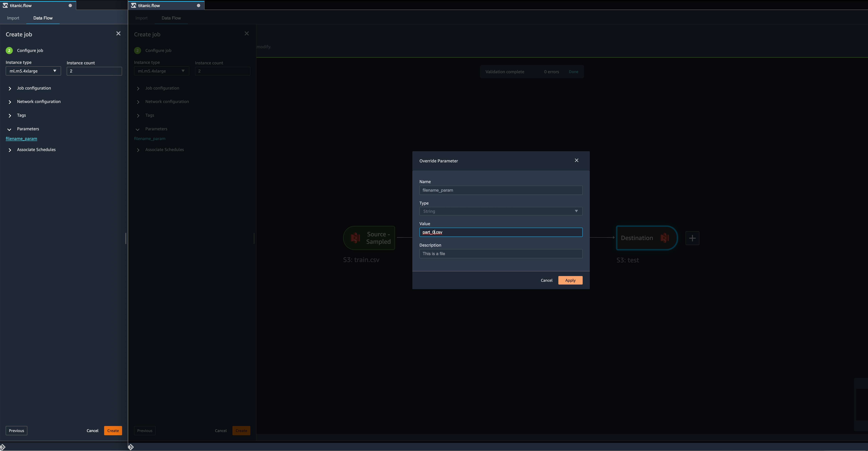Click the plus icon next to Destination

tap(692, 238)
